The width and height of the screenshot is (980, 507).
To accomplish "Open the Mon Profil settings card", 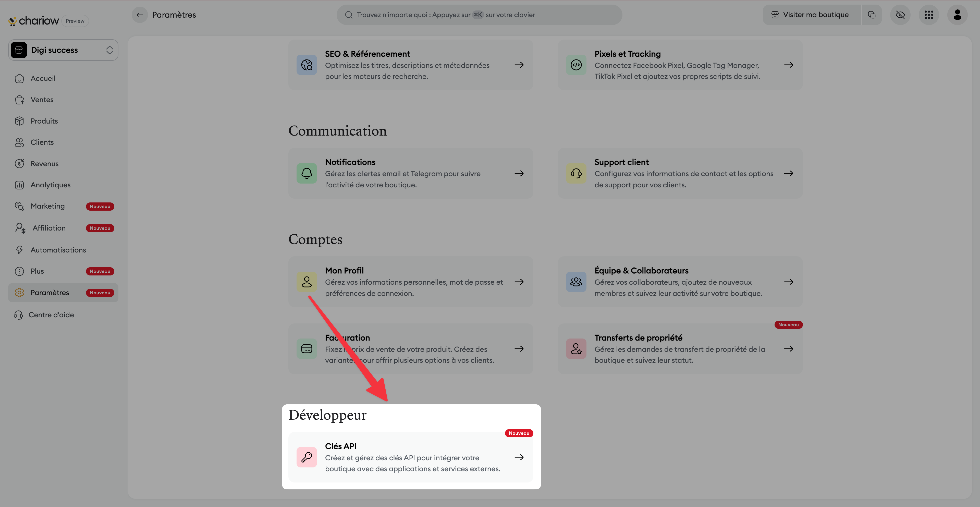I will pyautogui.click(x=410, y=282).
